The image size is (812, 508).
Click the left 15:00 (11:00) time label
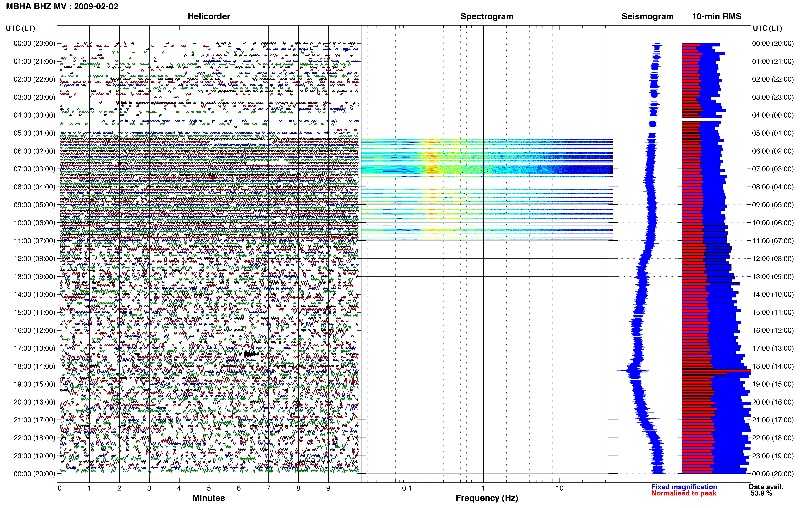tap(34, 312)
